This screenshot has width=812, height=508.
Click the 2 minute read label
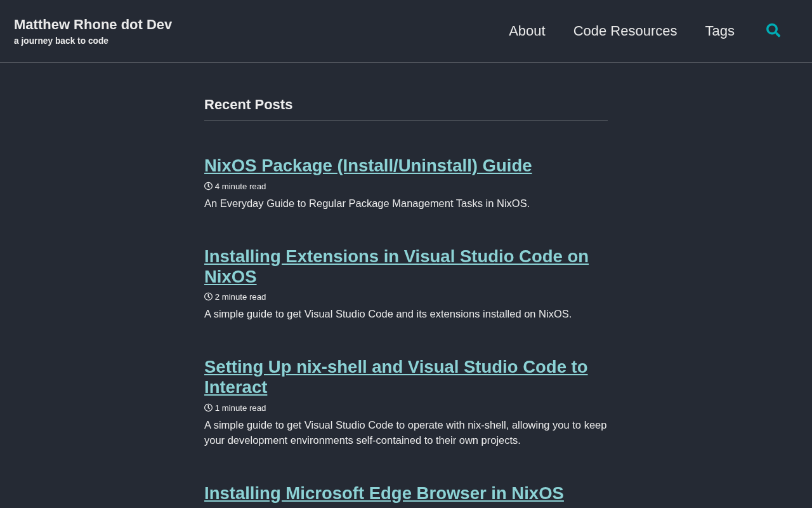pos(240,297)
